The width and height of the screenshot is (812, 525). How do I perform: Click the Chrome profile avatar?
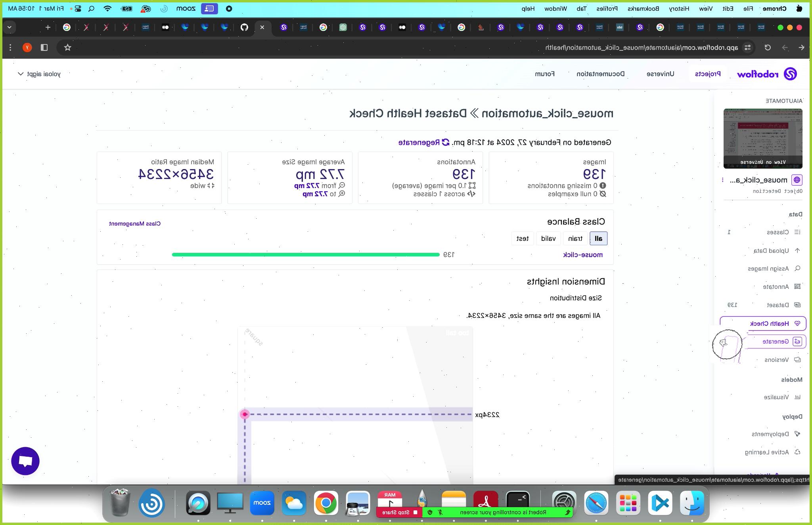tap(27, 48)
